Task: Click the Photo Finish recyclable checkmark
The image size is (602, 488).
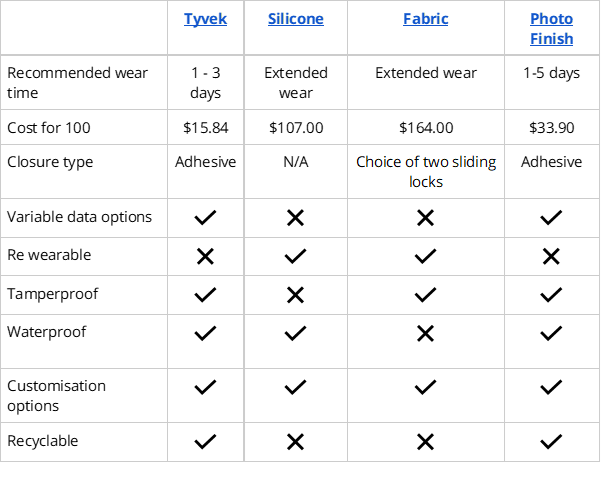Action: 551,441
